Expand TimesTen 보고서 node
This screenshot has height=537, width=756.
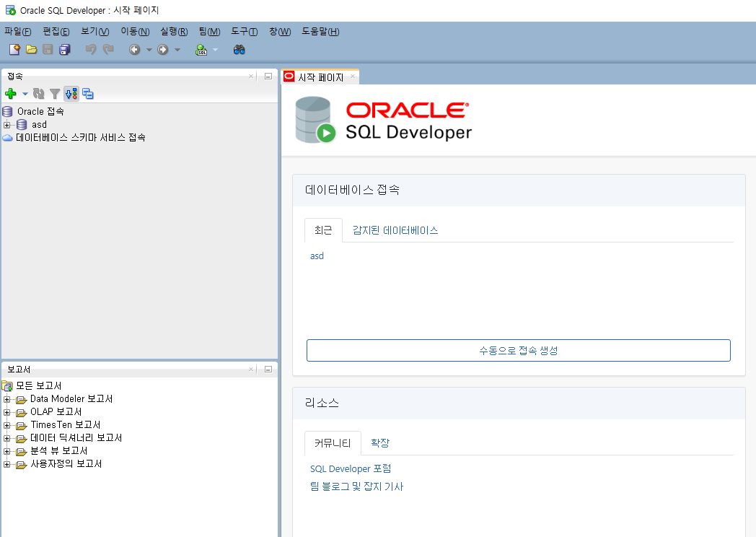coord(6,425)
